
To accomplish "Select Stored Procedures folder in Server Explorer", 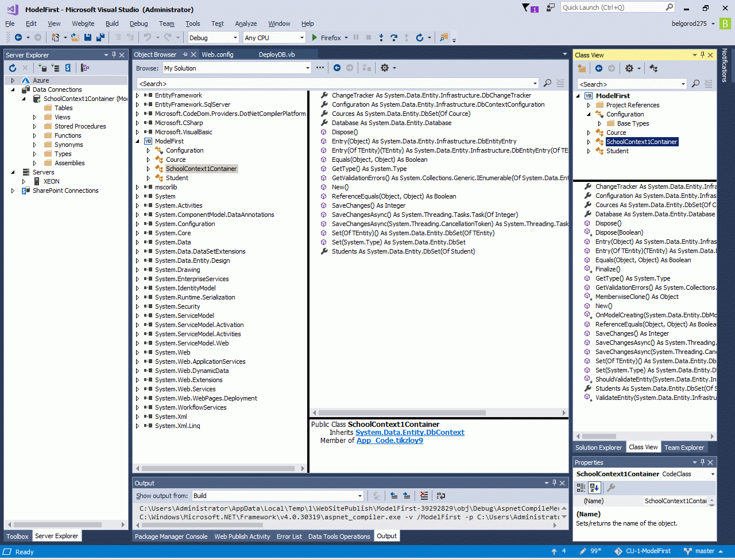I will coord(80,126).
